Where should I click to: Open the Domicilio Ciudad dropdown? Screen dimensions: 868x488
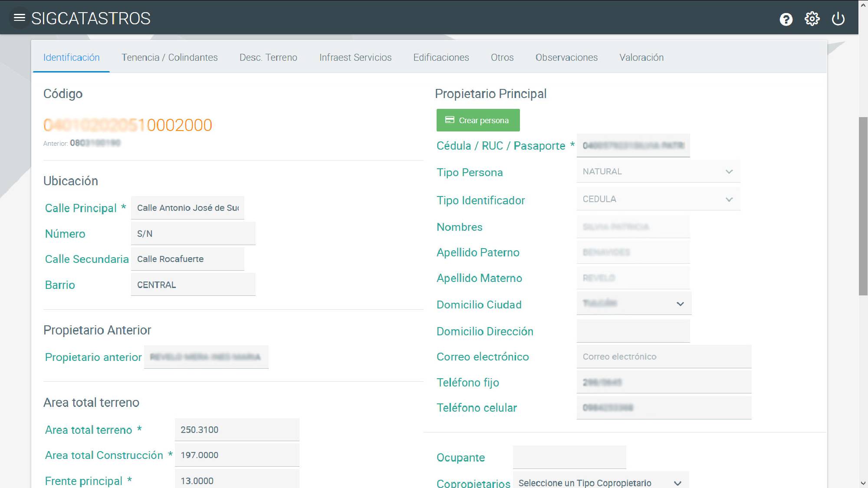[x=634, y=303]
